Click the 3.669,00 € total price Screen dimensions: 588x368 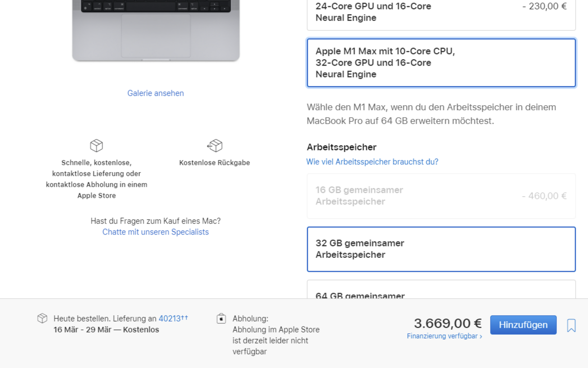coord(448,323)
